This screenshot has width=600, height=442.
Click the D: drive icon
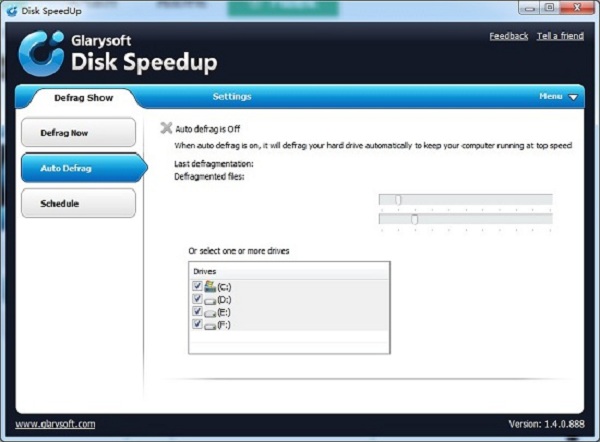210,301
